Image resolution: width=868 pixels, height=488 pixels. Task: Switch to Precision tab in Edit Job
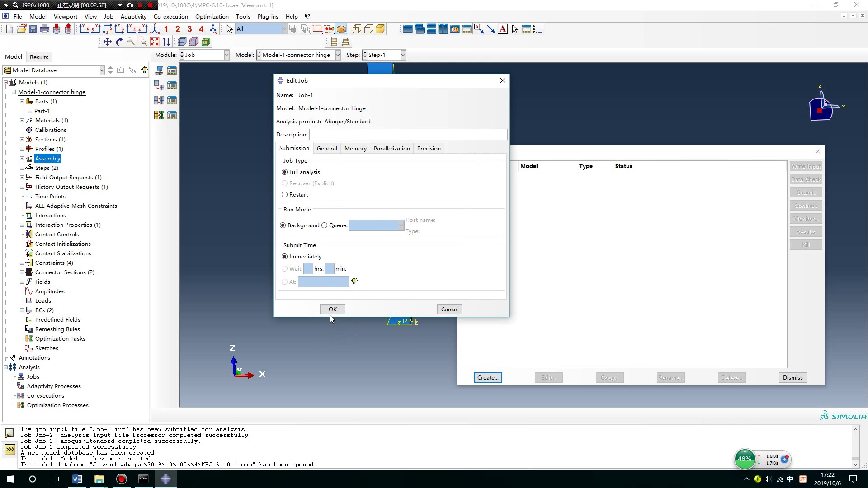point(429,148)
